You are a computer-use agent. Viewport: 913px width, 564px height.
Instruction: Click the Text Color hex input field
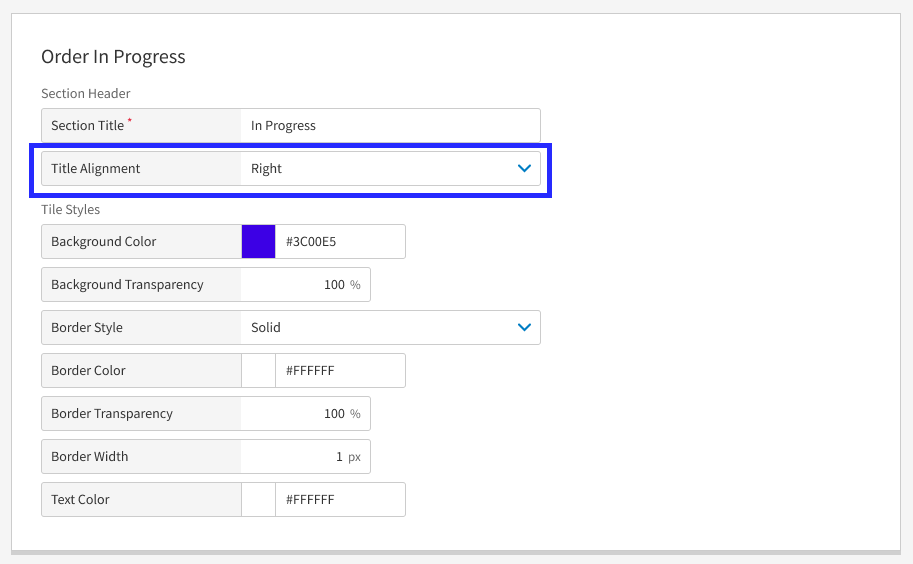coord(339,500)
